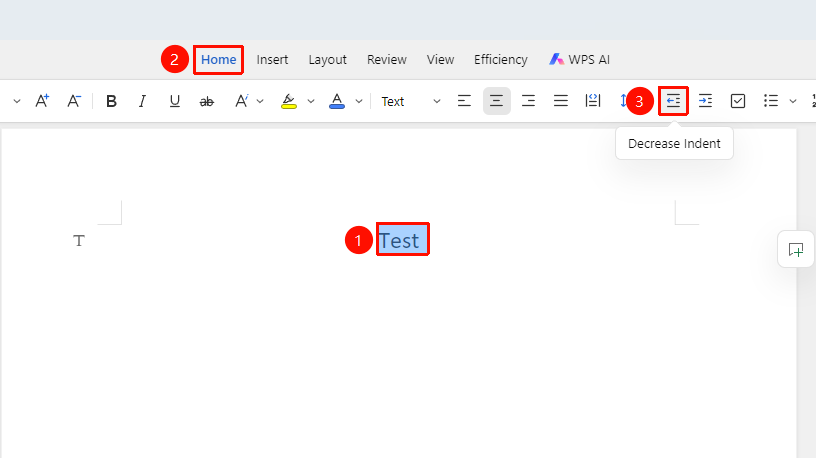Click the Increase Font Size icon
Screen dimensions: 816x458
[x=42, y=100]
